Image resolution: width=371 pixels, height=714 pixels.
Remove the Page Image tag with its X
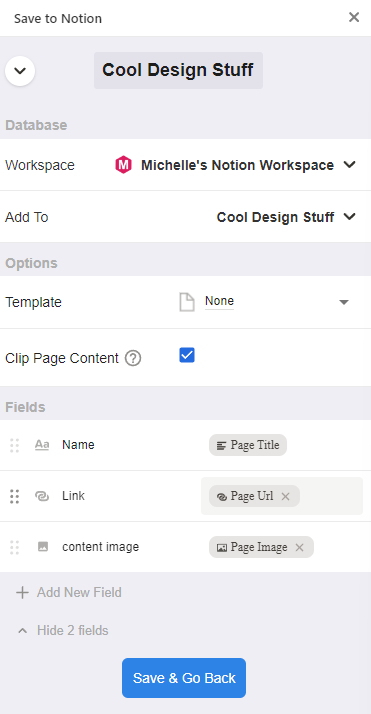299,547
